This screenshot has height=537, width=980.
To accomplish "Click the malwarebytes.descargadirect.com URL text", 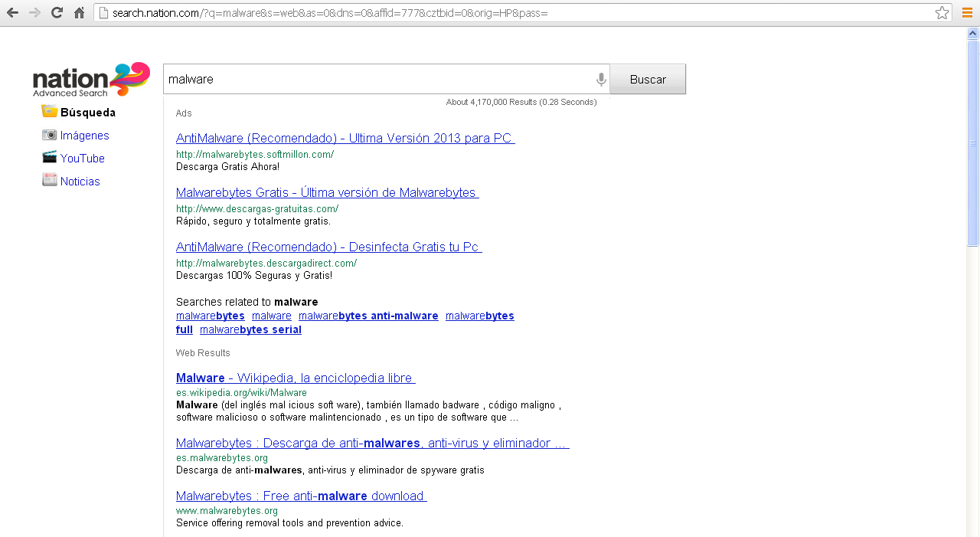I will pos(266,263).
